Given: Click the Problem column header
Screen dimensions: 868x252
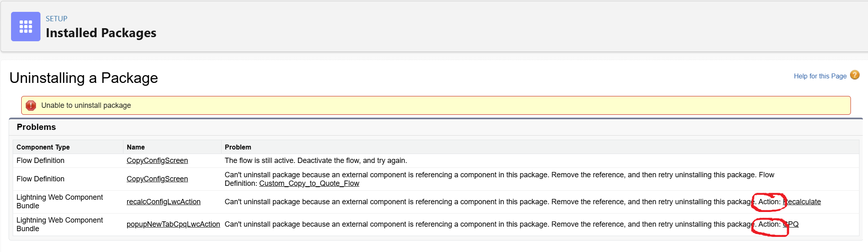Looking at the screenshot, I should pyautogui.click(x=238, y=147).
